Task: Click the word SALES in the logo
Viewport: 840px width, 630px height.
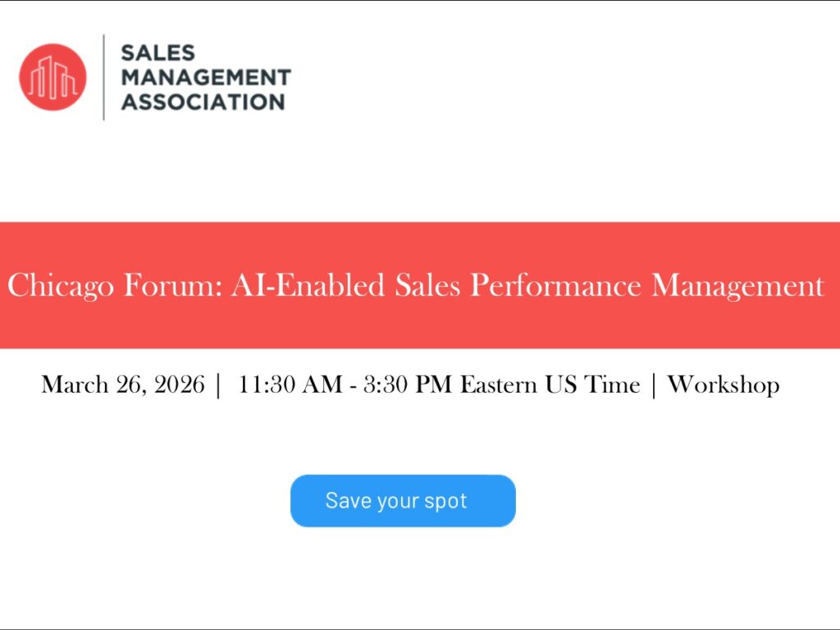Action: (x=157, y=53)
